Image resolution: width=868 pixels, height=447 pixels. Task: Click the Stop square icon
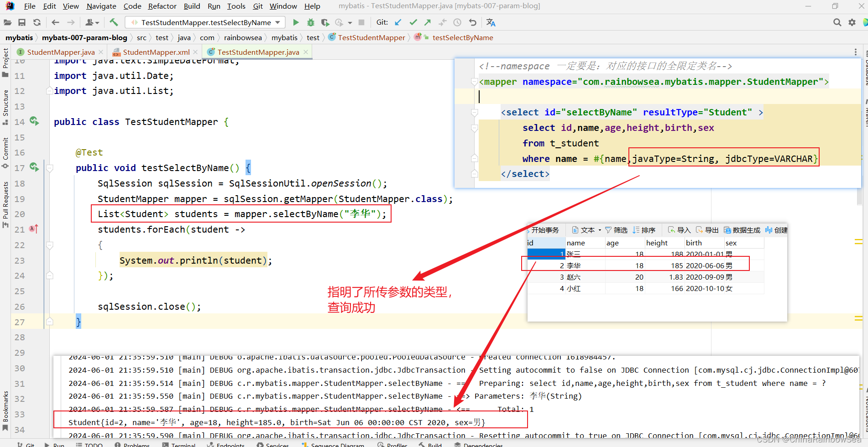(x=361, y=22)
